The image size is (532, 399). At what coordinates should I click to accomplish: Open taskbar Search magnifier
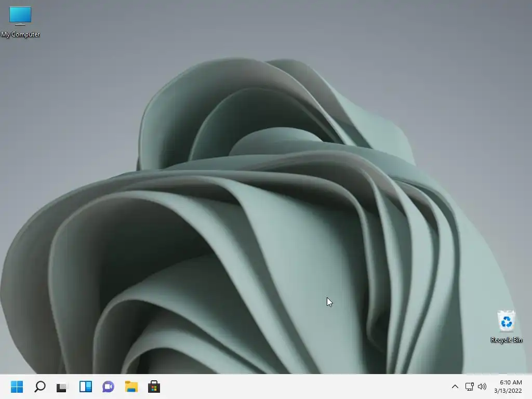pyautogui.click(x=40, y=387)
